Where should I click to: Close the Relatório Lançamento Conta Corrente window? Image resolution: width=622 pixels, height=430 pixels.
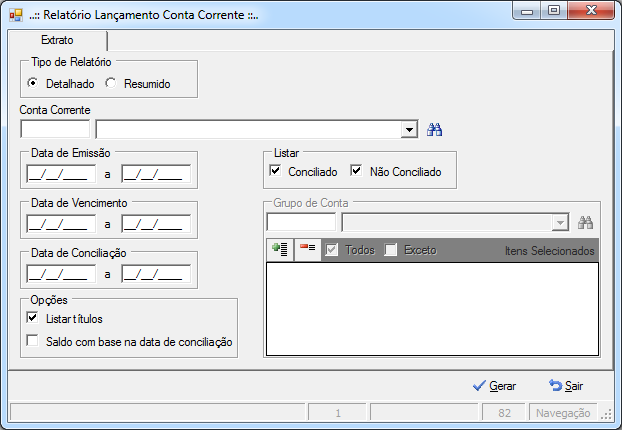(x=591, y=11)
